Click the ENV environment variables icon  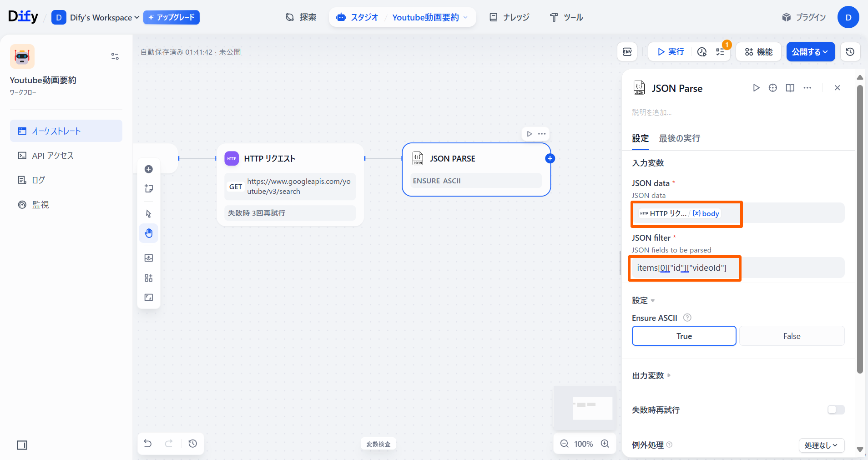pyautogui.click(x=627, y=52)
